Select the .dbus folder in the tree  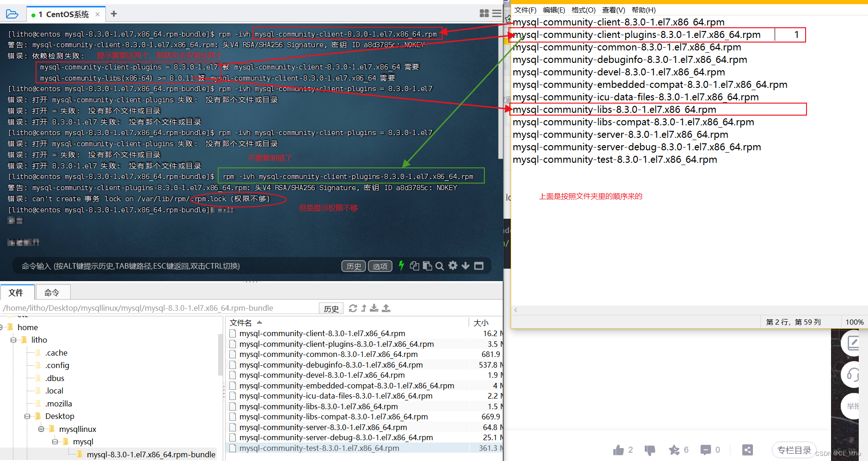pos(55,378)
